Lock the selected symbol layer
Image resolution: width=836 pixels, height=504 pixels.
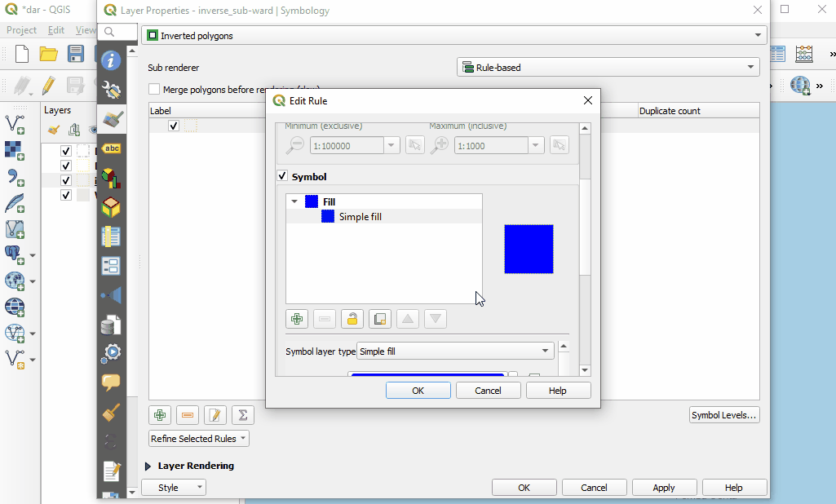pos(352,319)
